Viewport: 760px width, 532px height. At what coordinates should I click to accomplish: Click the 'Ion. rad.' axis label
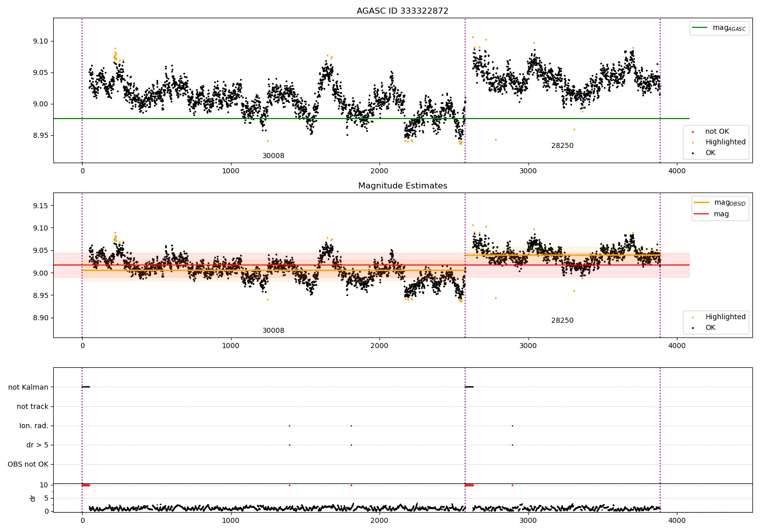coord(34,426)
